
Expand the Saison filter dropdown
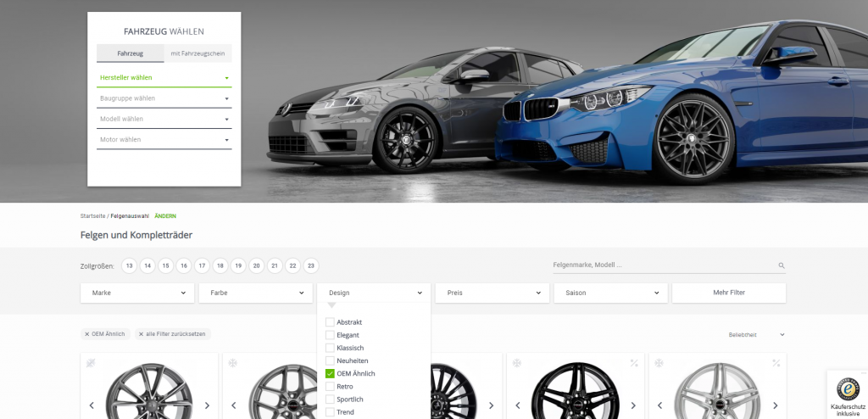coord(610,293)
